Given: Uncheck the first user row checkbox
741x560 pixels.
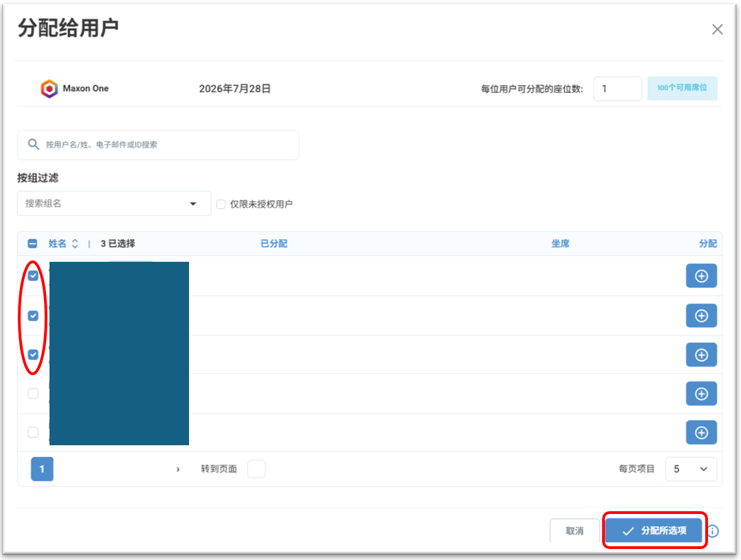Looking at the screenshot, I should coord(33,276).
